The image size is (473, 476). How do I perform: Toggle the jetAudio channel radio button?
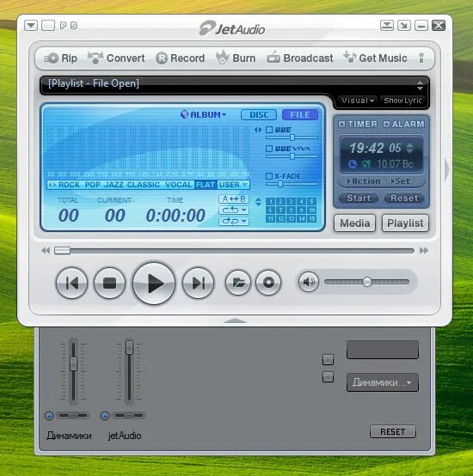[x=105, y=416]
